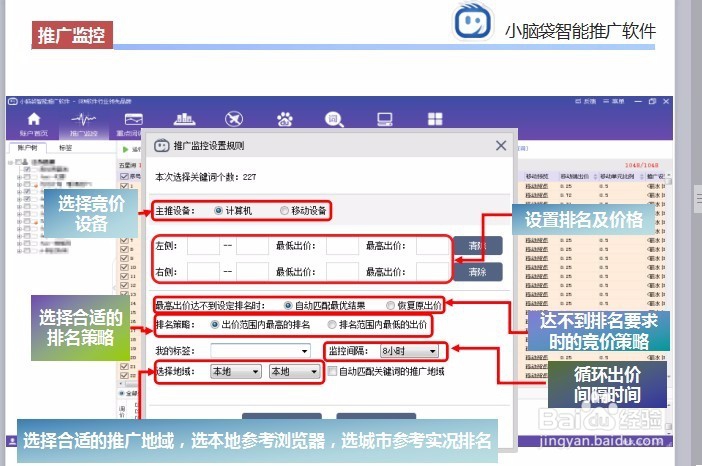Click the 左侧 最低出价 input field
This screenshot has height=466, width=702.
342,246
